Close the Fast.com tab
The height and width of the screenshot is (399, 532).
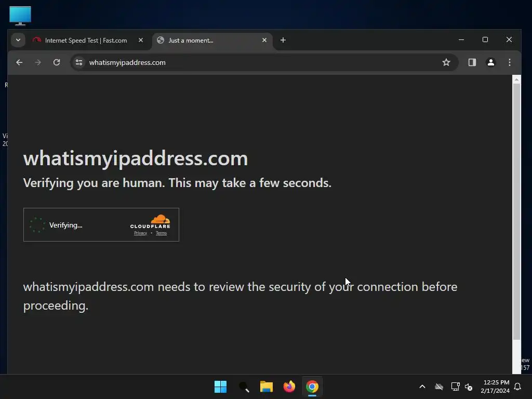[140, 40]
